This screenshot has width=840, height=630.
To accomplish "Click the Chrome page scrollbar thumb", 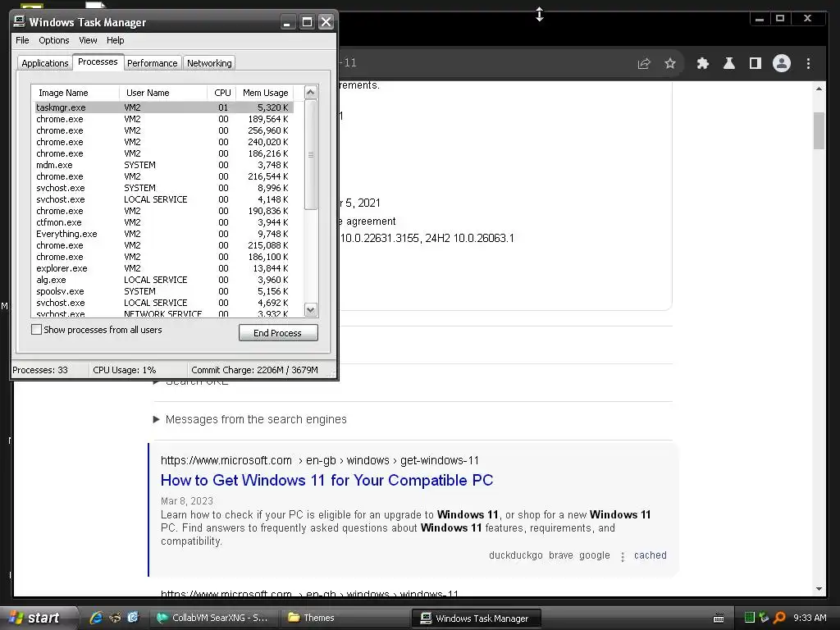I will 819,130.
